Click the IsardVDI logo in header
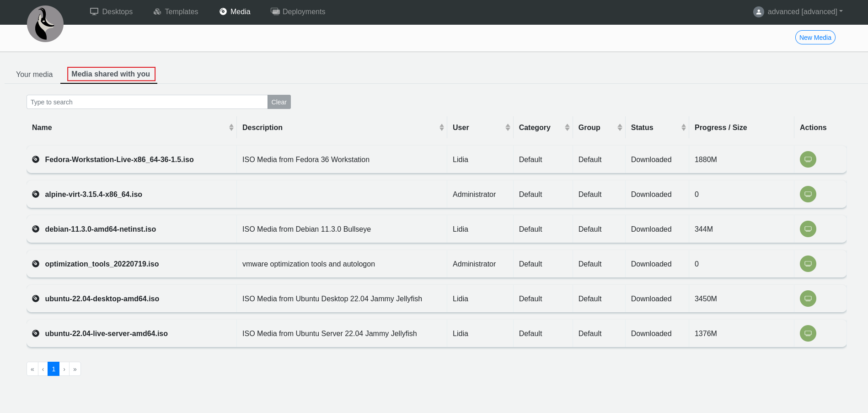 click(x=45, y=24)
